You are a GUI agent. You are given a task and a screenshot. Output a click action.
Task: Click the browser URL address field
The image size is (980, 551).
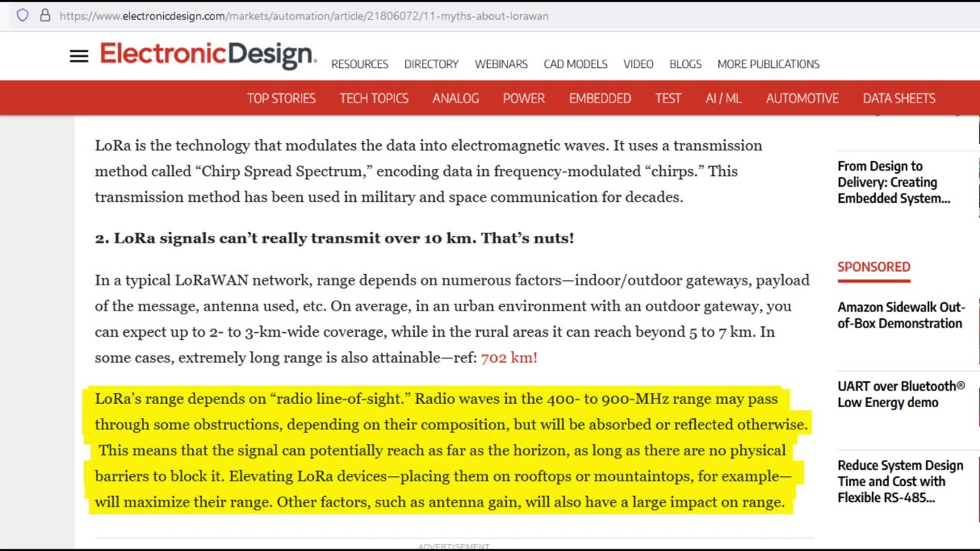click(x=304, y=15)
